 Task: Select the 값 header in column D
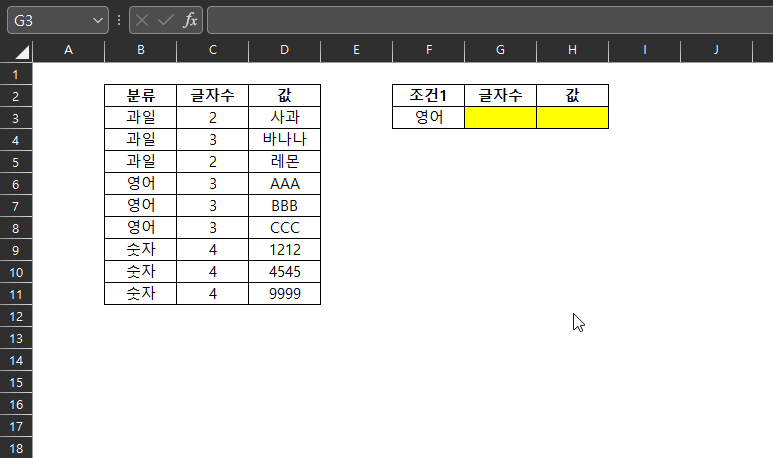pos(284,96)
